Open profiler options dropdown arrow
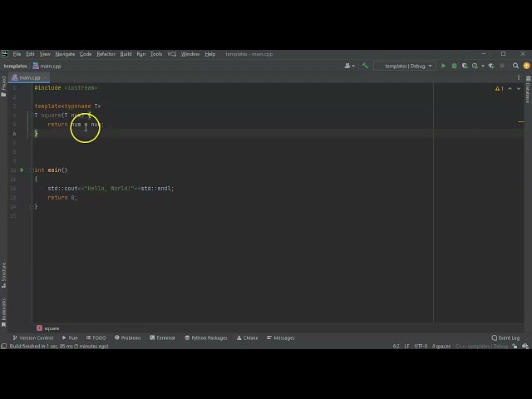This screenshot has height=399, width=532. [483, 66]
